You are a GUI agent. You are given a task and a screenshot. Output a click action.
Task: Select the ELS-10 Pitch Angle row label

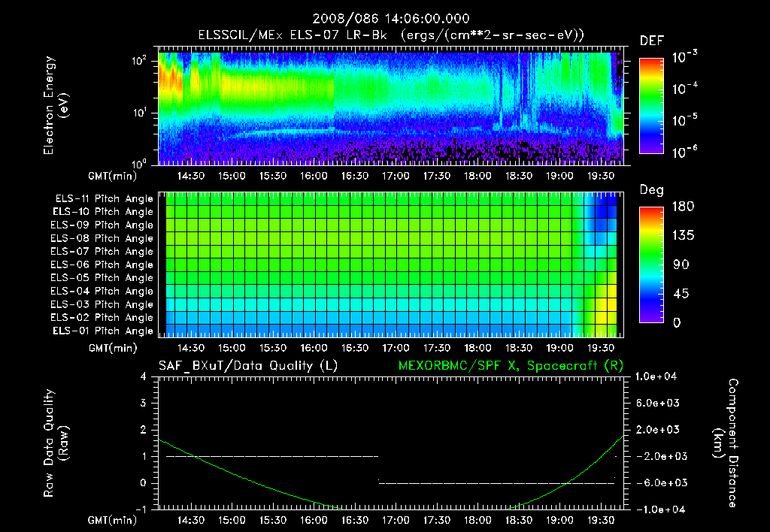(103, 212)
